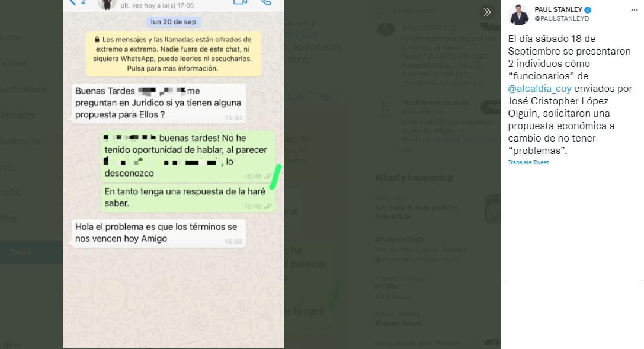Screen dimensions: 644x349
Task: Tap the WhatsApp back arrow
Action: [73, 2]
